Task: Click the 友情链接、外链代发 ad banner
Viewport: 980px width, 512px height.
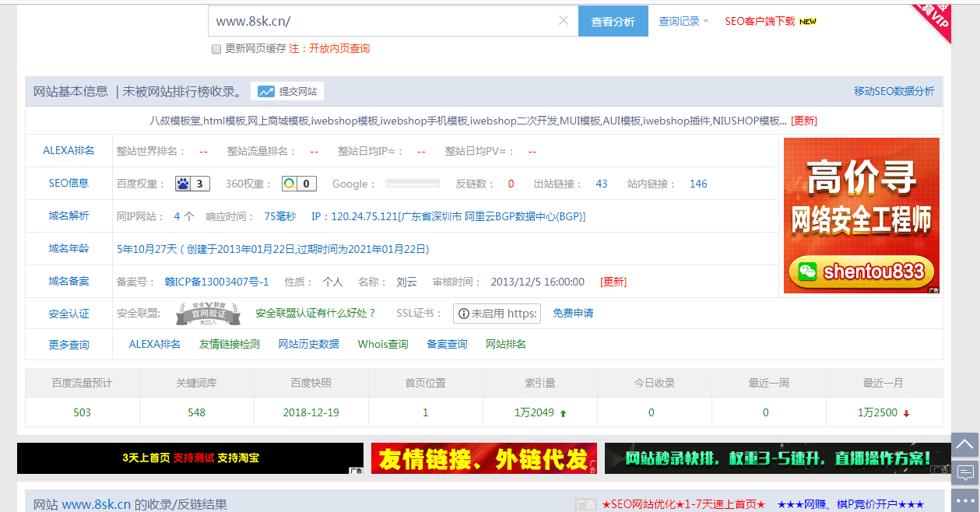Action: 484,458
